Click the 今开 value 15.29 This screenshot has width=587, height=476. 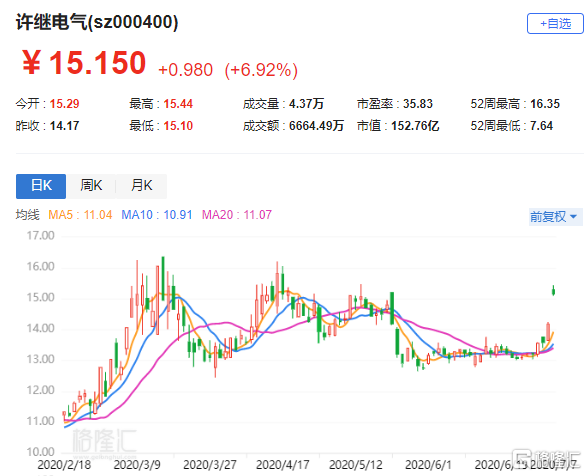coord(64,104)
